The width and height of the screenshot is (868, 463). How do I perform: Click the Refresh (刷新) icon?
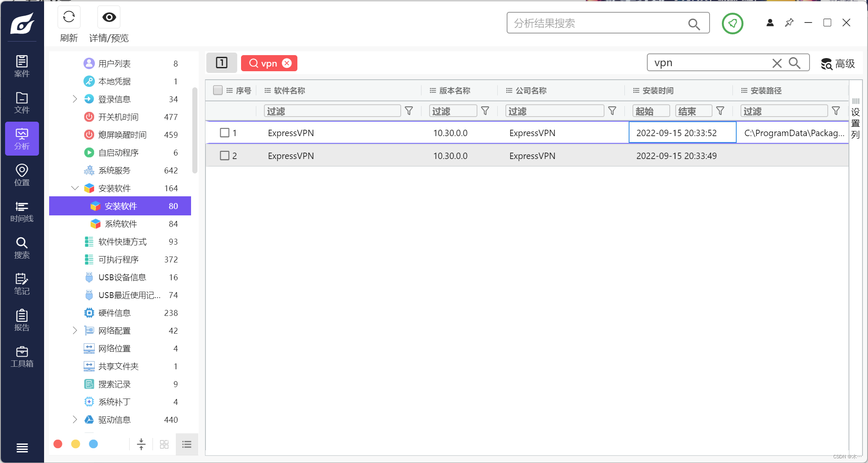point(69,17)
